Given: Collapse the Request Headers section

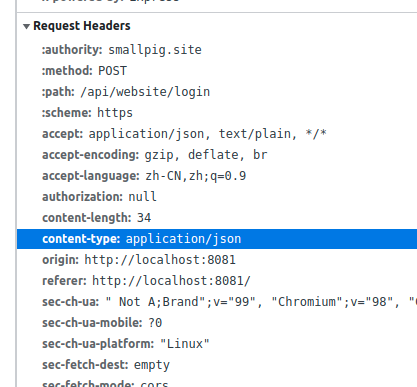Looking at the screenshot, I should point(26,26).
